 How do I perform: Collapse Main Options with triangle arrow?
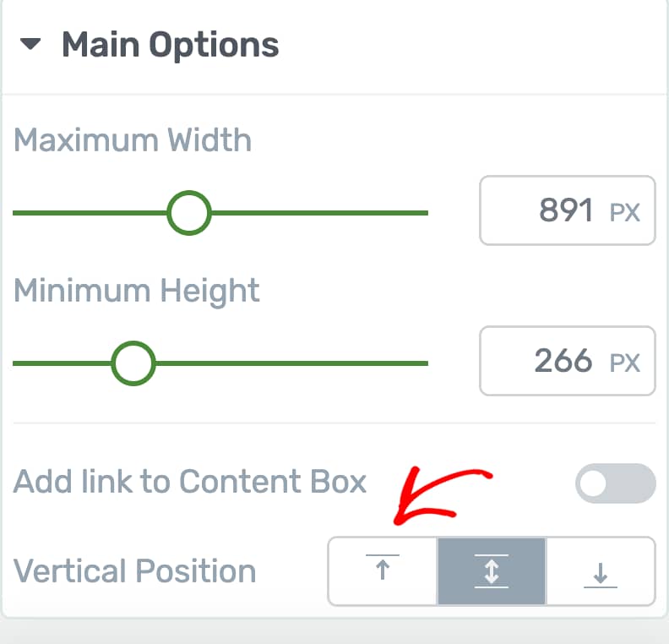coord(30,44)
